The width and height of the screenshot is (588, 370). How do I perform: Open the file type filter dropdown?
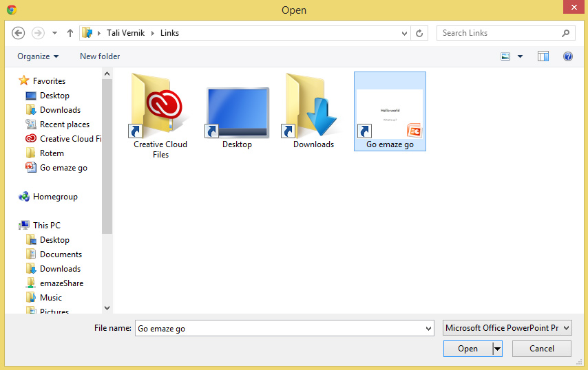507,328
